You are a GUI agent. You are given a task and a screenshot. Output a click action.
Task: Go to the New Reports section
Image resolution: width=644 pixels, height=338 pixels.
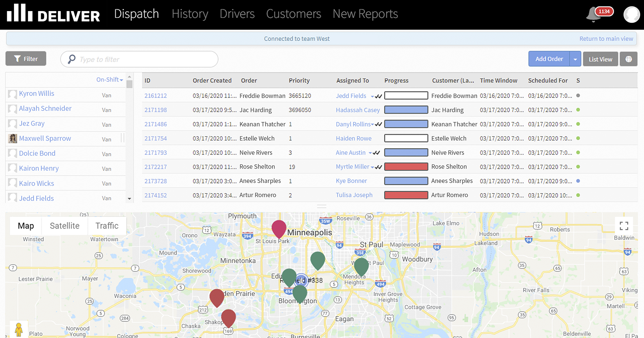365,14
